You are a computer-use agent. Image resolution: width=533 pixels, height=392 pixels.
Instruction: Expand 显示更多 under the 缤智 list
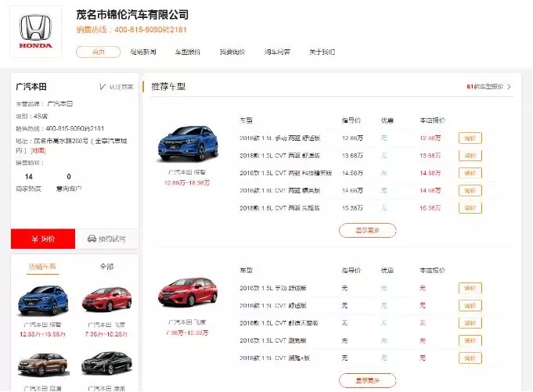click(367, 230)
